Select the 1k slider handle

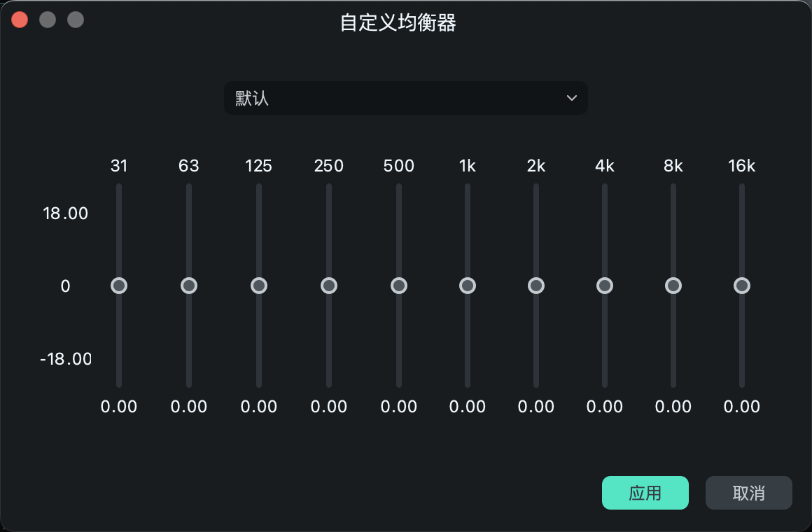[x=467, y=285]
